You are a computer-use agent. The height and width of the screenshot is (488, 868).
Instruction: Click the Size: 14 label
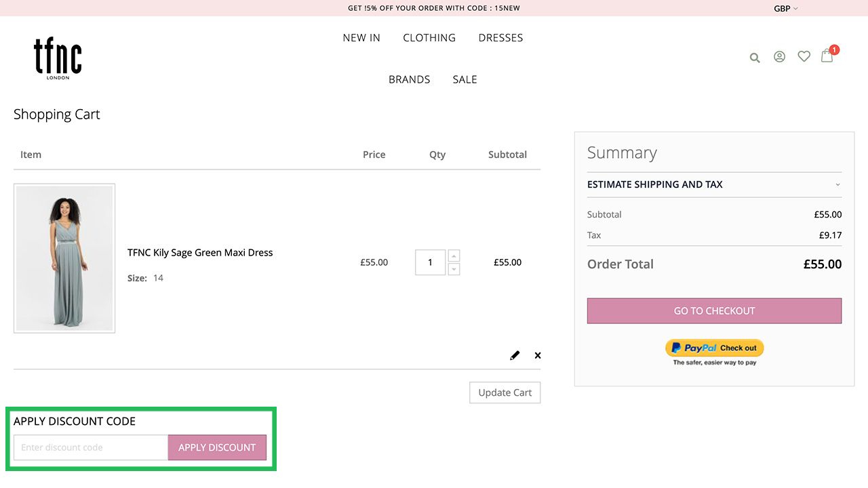[x=145, y=278]
